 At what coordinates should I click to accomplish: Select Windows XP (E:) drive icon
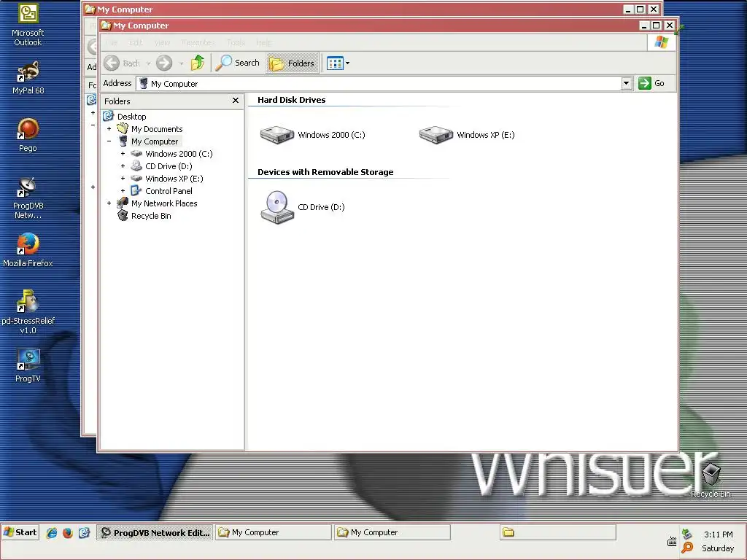436,135
